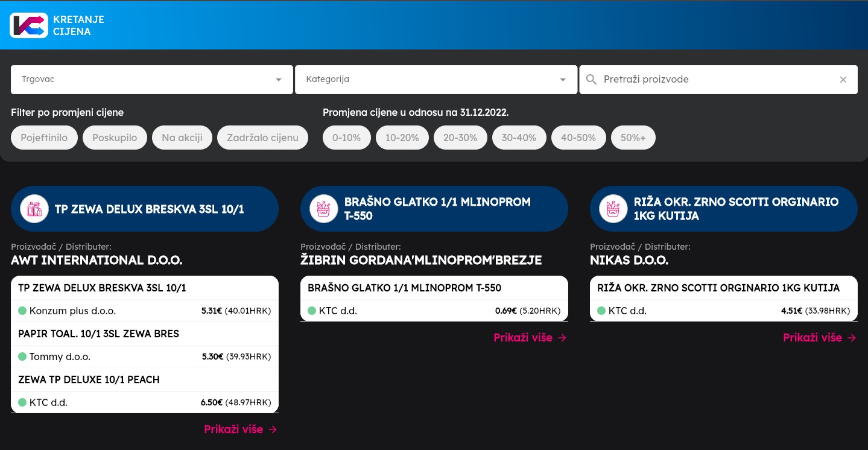Select the 40-50% price change chip
The image size is (868, 450).
point(578,138)
